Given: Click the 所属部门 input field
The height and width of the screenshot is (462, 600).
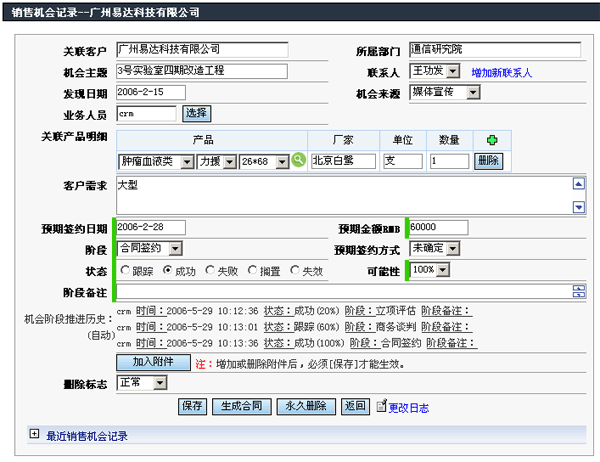Looking at the screenshot, I should pos(495,50).
